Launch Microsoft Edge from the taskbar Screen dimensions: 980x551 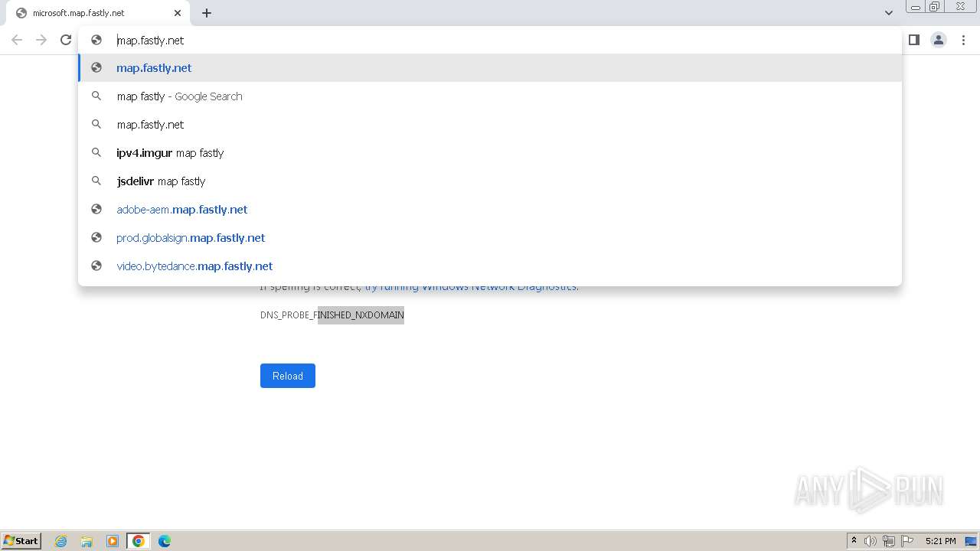[165, 541]
